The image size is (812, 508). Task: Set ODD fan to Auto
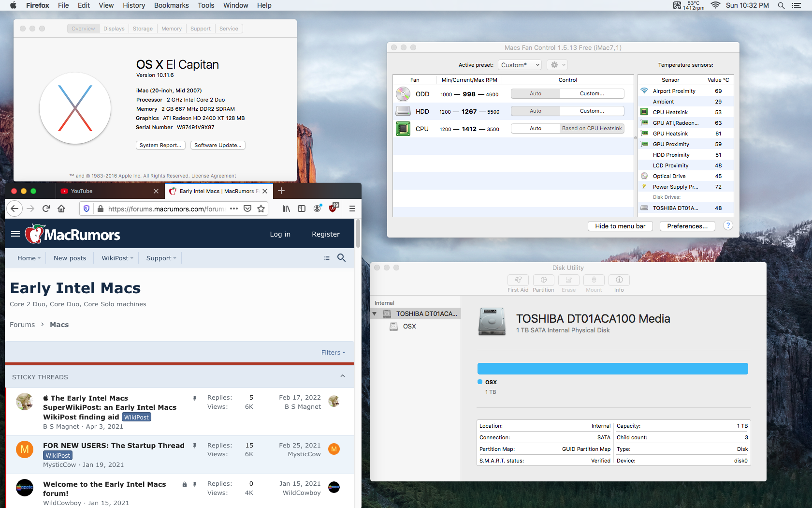pos(536,94)
